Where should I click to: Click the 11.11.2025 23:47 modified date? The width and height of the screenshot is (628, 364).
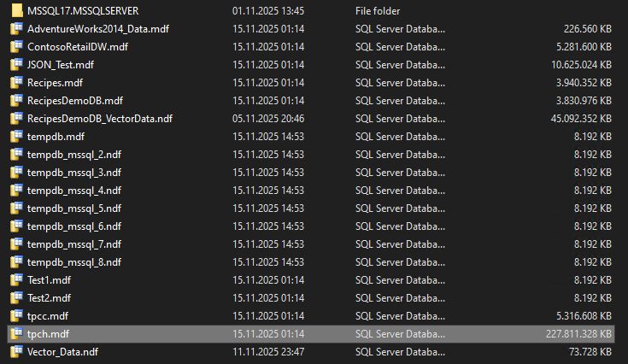[268, 351]
